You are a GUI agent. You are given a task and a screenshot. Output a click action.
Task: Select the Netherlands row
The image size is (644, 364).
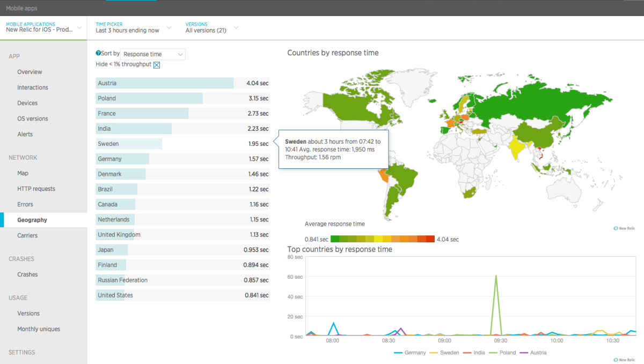(x=182, y=219)
